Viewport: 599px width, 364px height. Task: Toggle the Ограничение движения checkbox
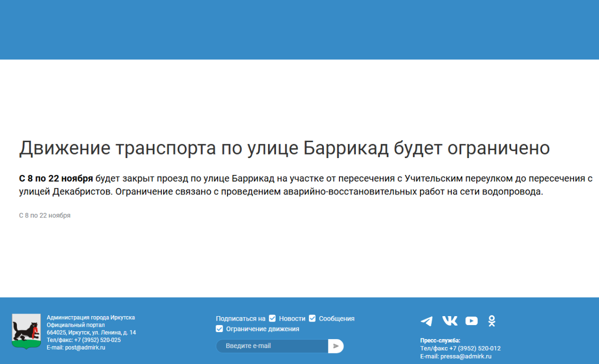(x=219, y=329)
